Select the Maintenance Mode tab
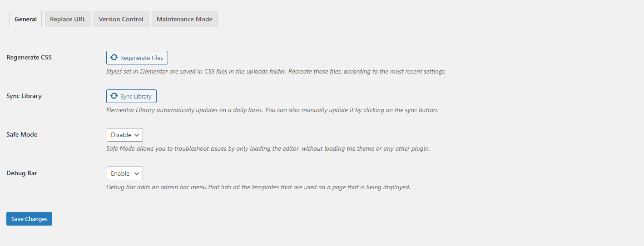This screenshot has width=644, height=246. click(184, 19)
